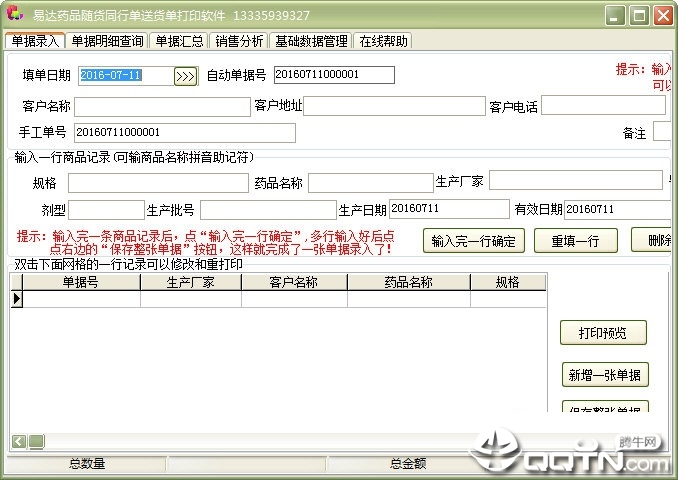Focus the 客户地址 input field
Screen dimensions: 678x480
(x=394, y=106)
